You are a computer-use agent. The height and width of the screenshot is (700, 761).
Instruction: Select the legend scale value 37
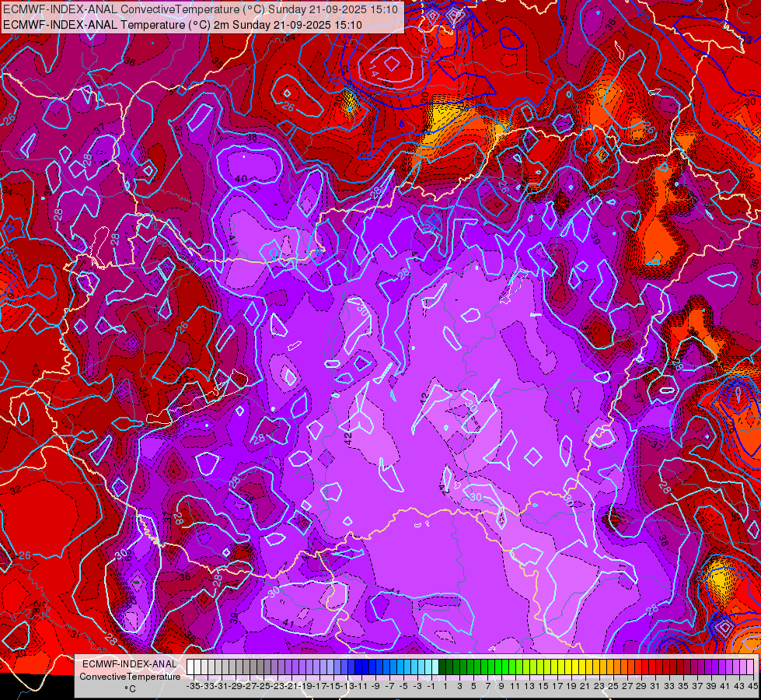pyautogui.click(x=697, y=687)
